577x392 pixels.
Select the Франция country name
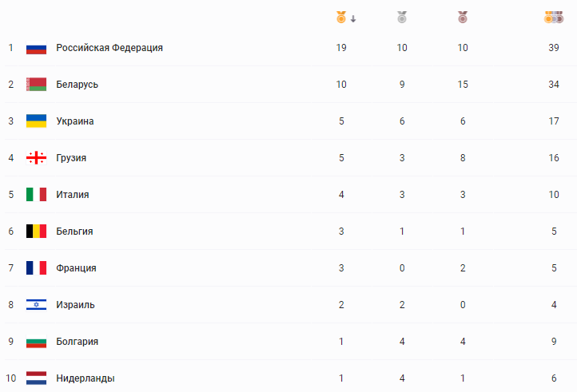click(76, 268)
